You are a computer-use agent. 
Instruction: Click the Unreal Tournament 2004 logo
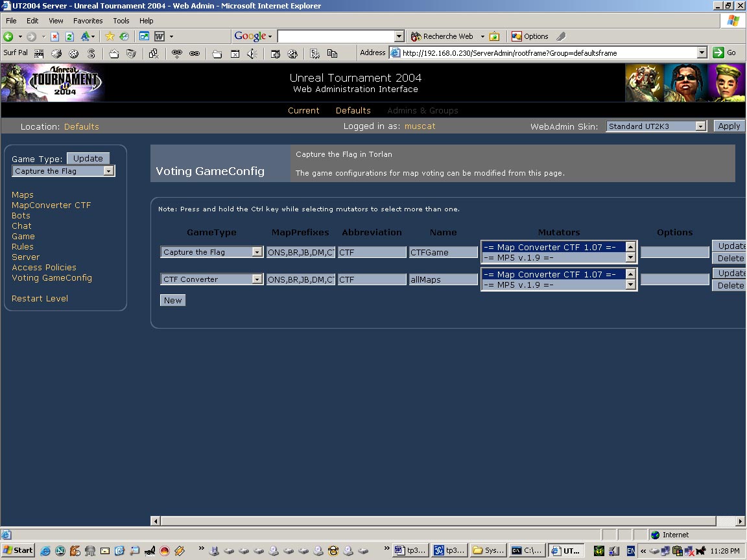53,82
